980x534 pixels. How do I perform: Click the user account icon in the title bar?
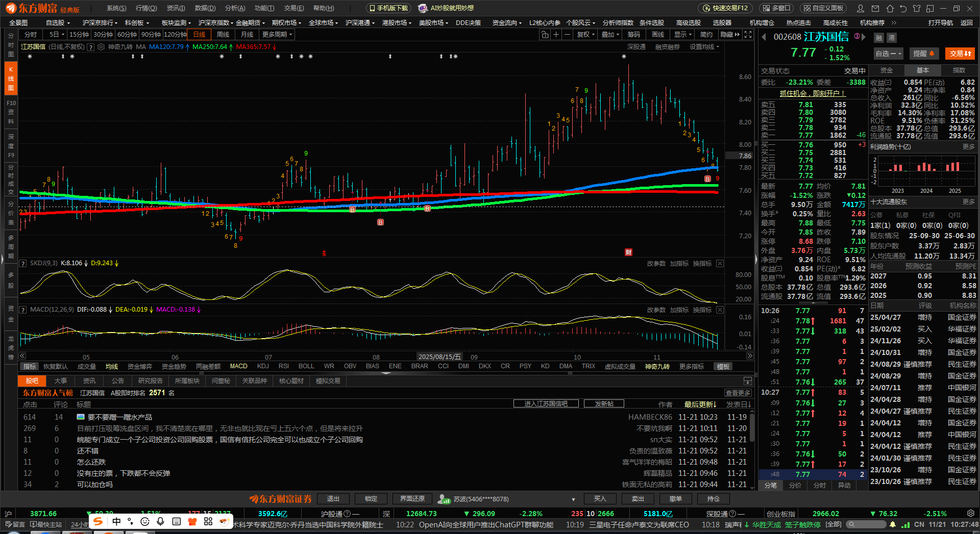861,8
